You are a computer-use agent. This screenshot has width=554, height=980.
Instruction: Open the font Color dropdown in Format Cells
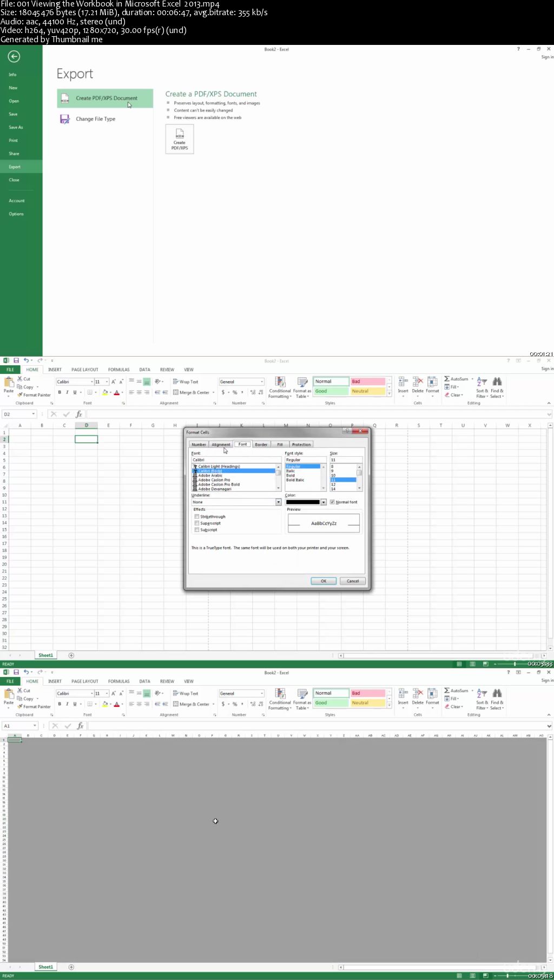tap(324, 502)
